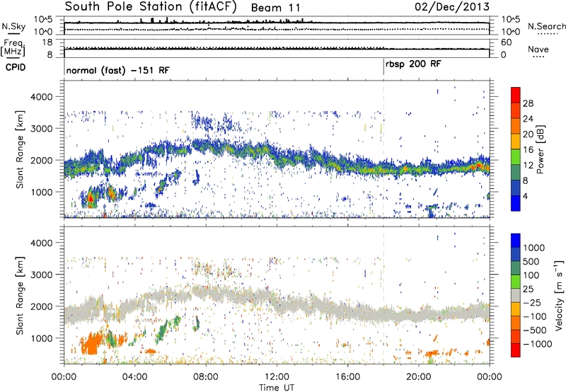Click the '4000' tick on the power panel

(41, 97)
